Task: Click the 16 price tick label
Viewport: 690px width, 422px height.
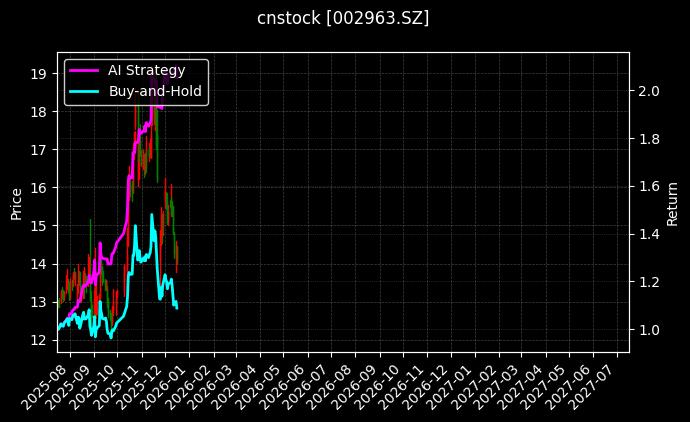Action: [x=37, y=188]
